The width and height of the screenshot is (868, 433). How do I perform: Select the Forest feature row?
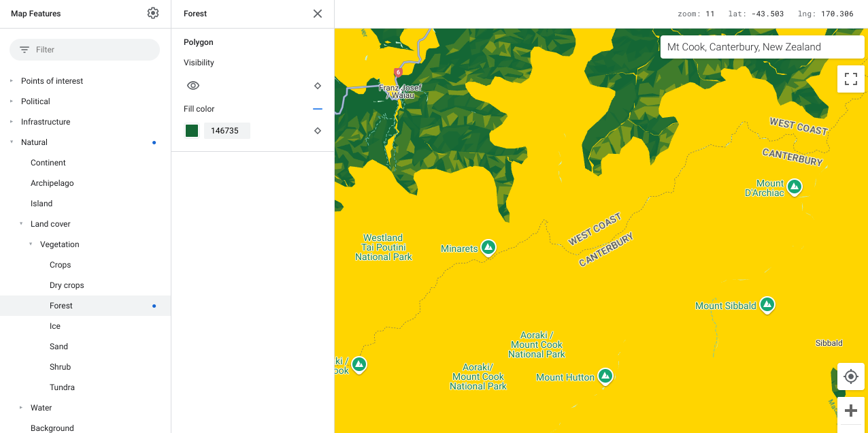pos(85,306)
